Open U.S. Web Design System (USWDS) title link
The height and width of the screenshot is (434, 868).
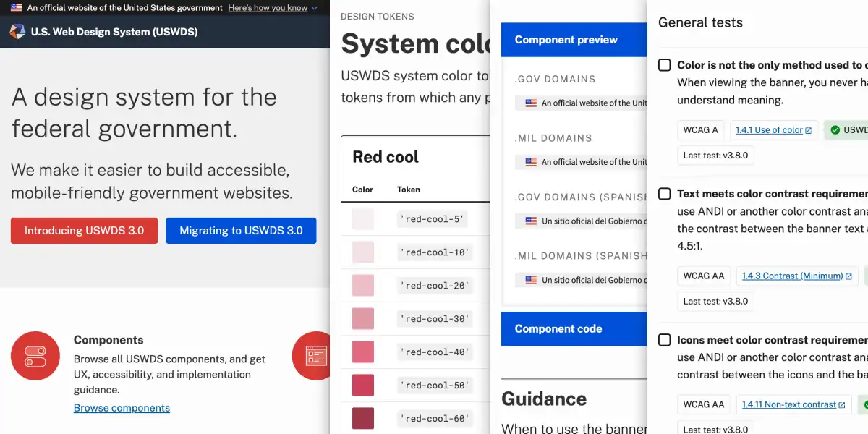[x=114, y=32]
